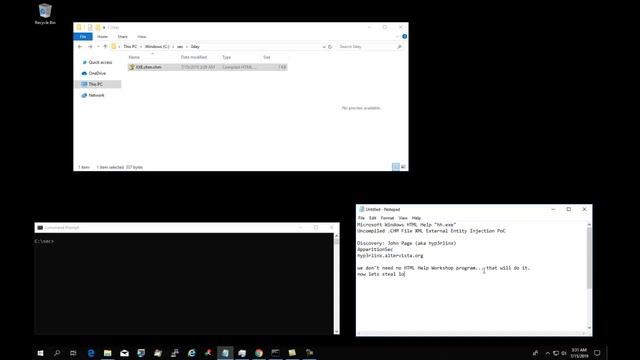The image size is (640, 360).
Task: Open Internet Explorer from the taskbar
Action: (x=191, y=353)
